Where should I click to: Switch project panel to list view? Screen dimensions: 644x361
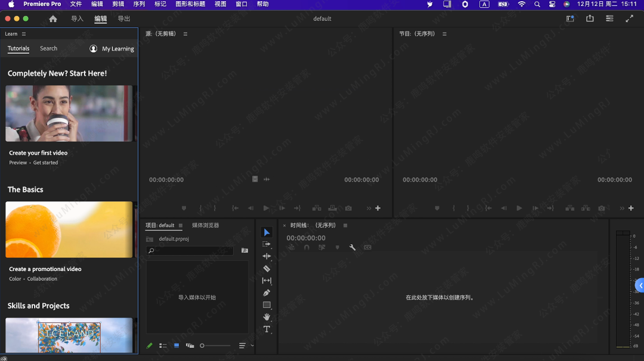[x=163, y=346]
